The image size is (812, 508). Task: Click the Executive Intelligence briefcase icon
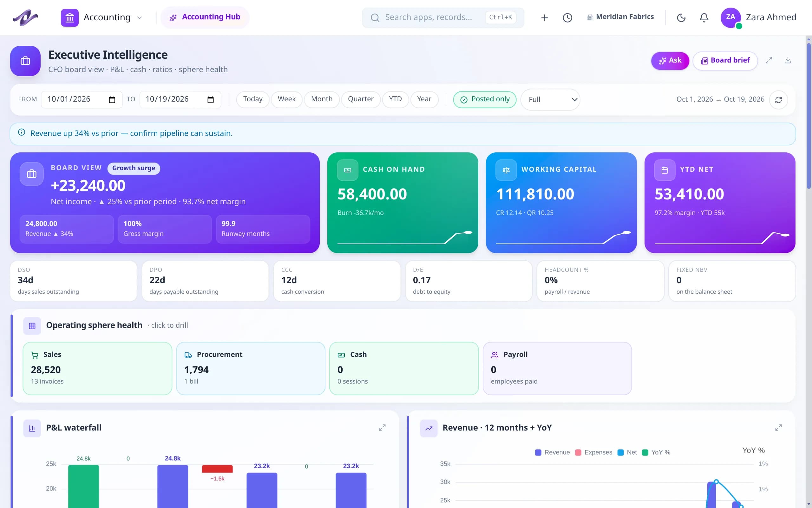[25, 61]
